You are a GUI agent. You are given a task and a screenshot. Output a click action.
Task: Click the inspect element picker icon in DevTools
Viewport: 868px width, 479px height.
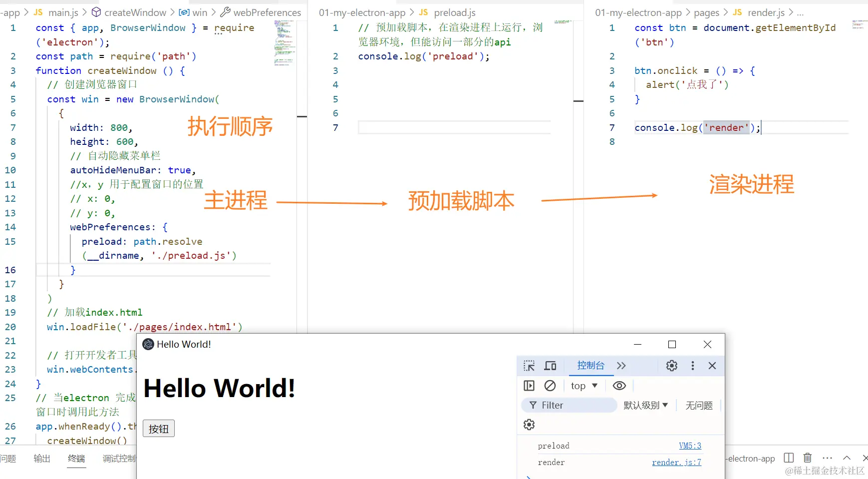(529, 366)
